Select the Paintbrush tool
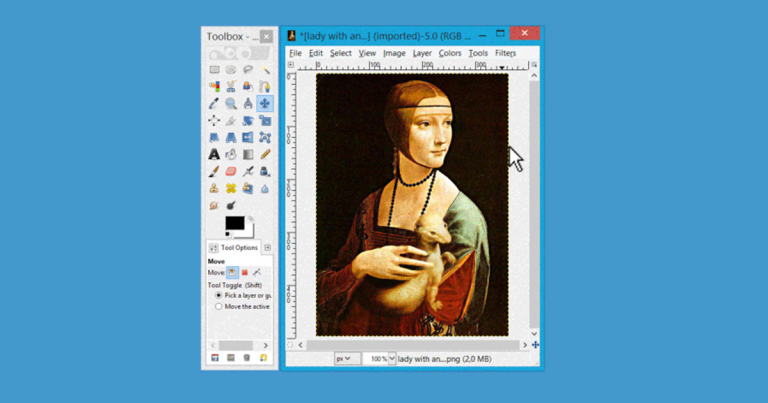This screenshot has width=768, height=403. click(215, 171)
